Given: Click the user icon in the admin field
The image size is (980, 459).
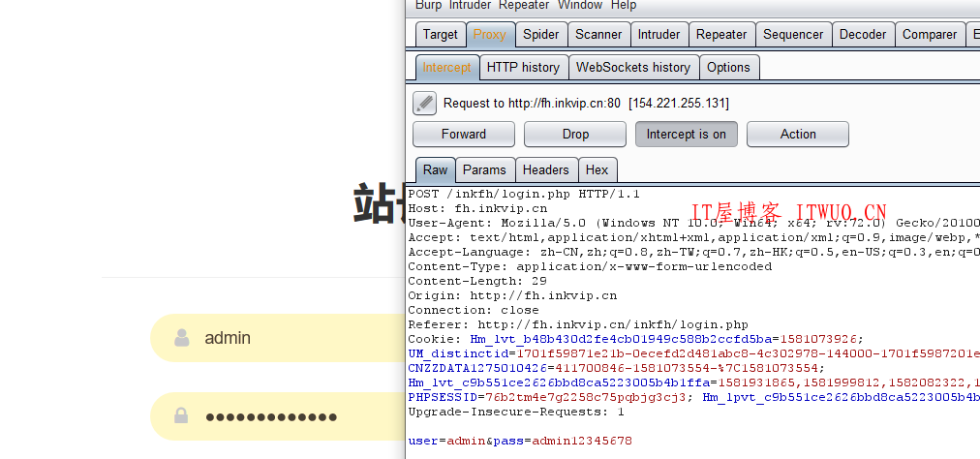Looking at the screenshot, I should pyautogui.click(x=182, y=338).
